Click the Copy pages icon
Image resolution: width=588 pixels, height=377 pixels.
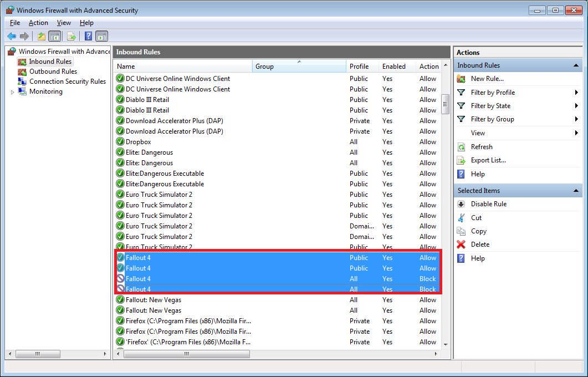point(461,231)
